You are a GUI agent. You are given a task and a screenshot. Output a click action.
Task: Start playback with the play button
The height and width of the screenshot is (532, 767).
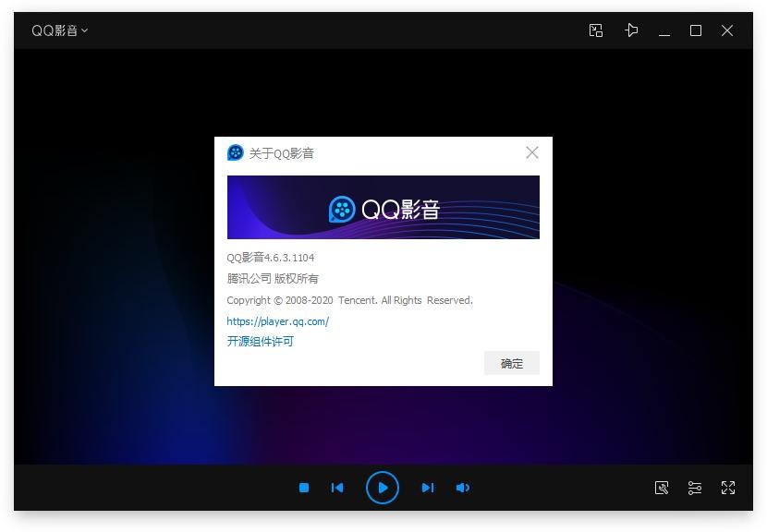383,488
